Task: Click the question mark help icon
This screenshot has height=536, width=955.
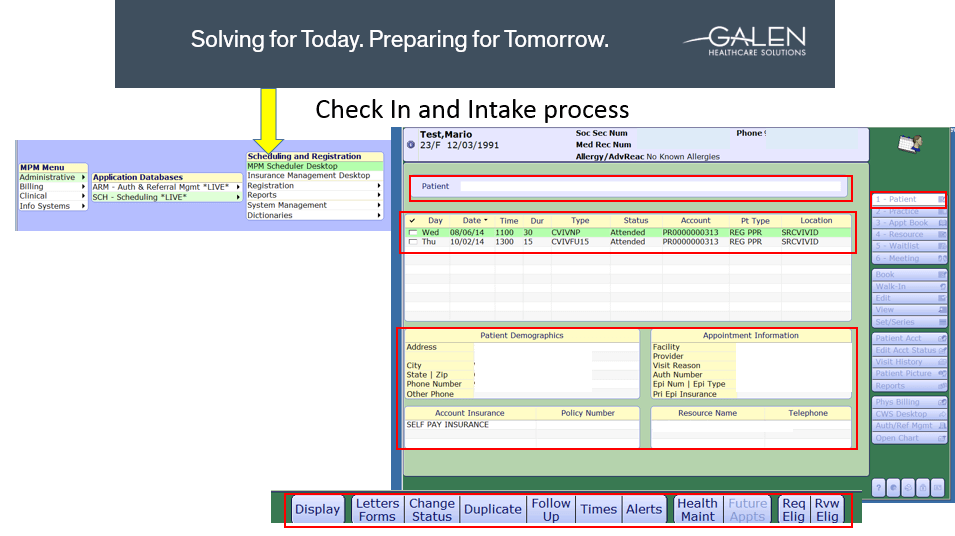Action: [878, 487]
